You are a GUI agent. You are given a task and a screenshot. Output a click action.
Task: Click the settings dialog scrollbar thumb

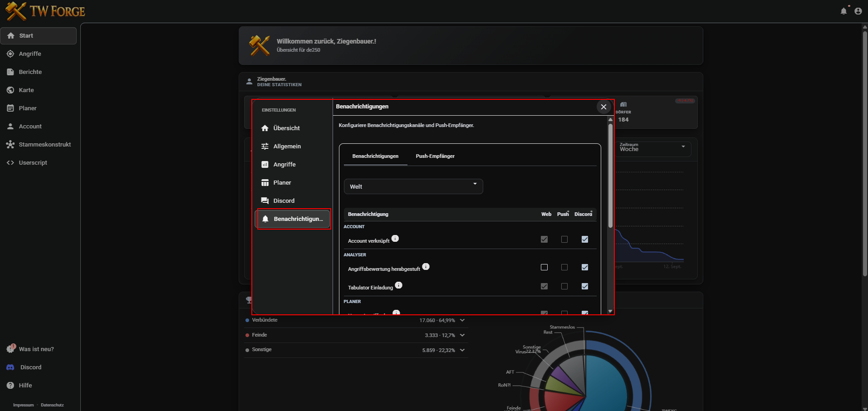coord(610,176)
